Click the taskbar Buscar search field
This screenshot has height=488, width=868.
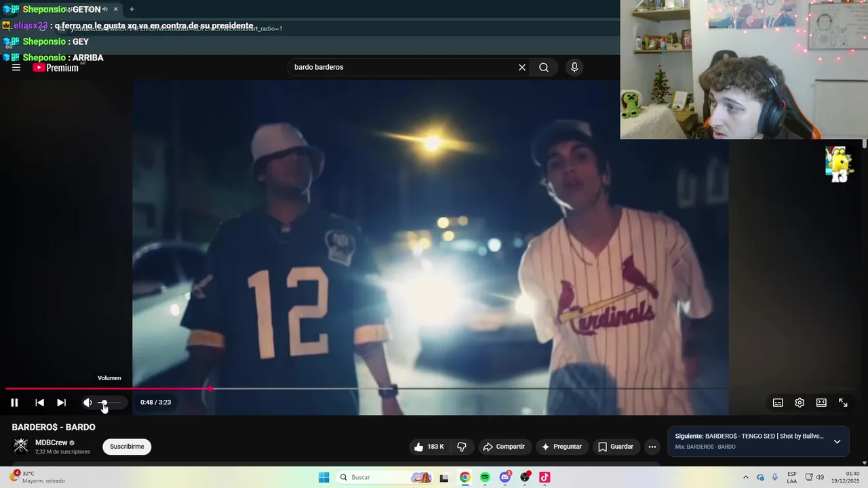point(385,477)
